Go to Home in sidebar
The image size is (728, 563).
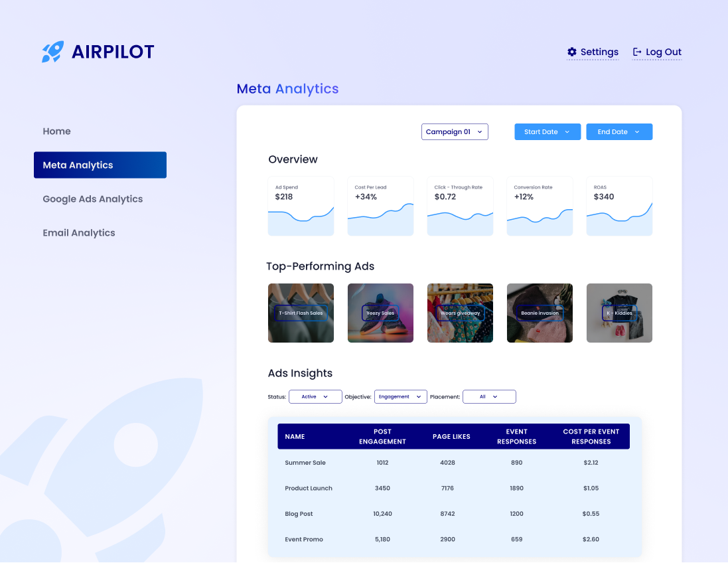tap(56, 131)
